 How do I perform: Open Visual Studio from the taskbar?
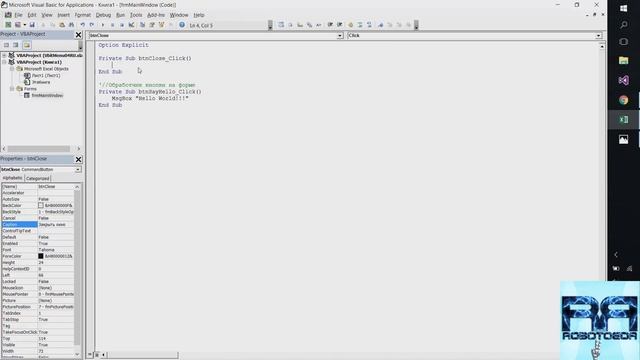(x=624, y=80)
